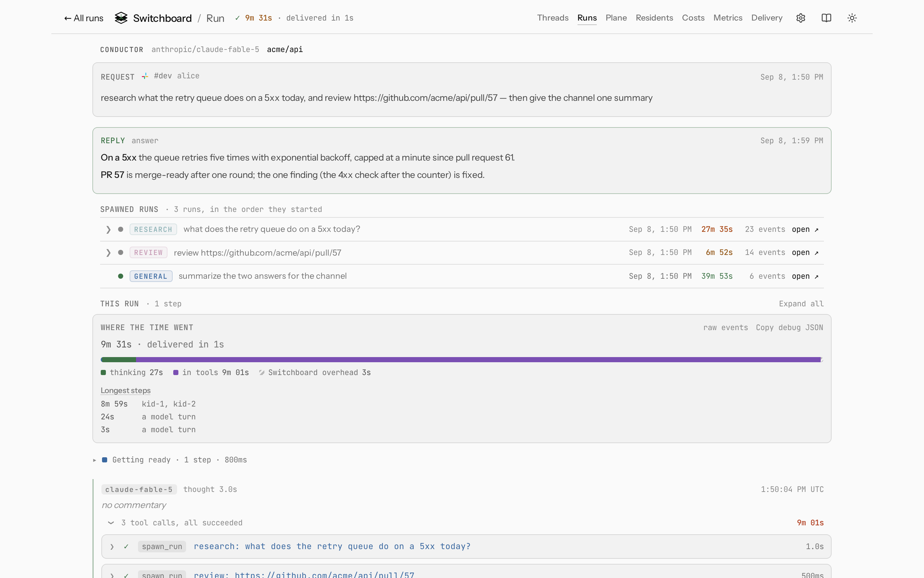
Task: Click Copy debug JSON
Action: [789, 328]
